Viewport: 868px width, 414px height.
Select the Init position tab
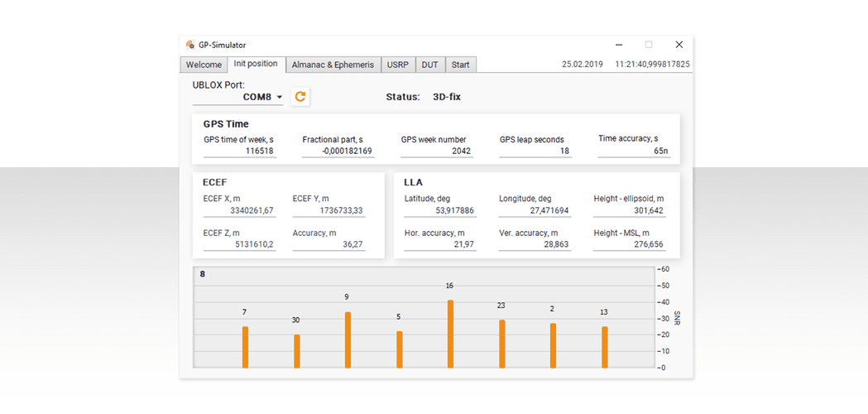click(x=256, y=65)
